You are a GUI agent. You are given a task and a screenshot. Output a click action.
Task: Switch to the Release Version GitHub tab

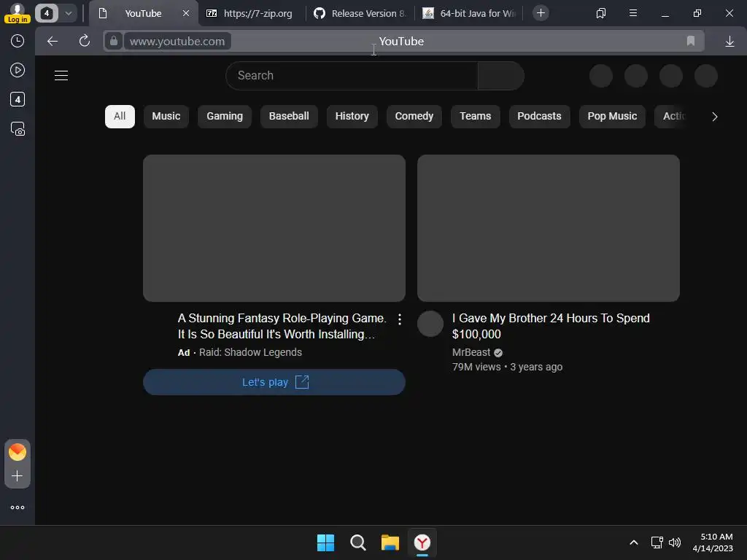[360, 13]
